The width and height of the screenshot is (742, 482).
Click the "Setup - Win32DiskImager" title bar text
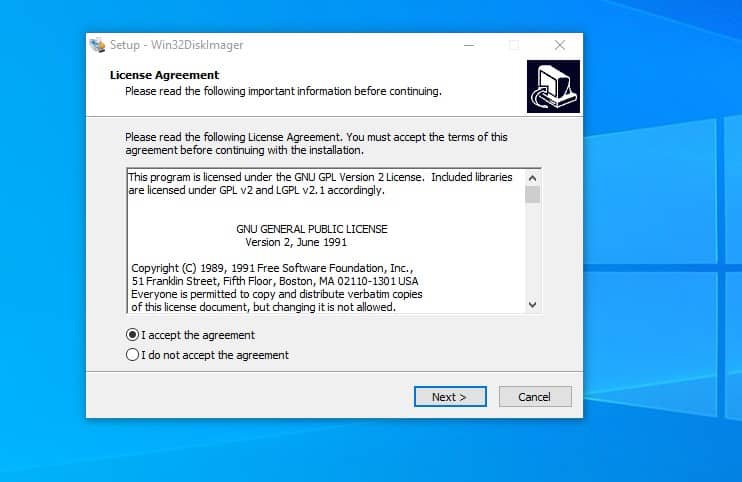pyautogui.click(x=176, y=45)
